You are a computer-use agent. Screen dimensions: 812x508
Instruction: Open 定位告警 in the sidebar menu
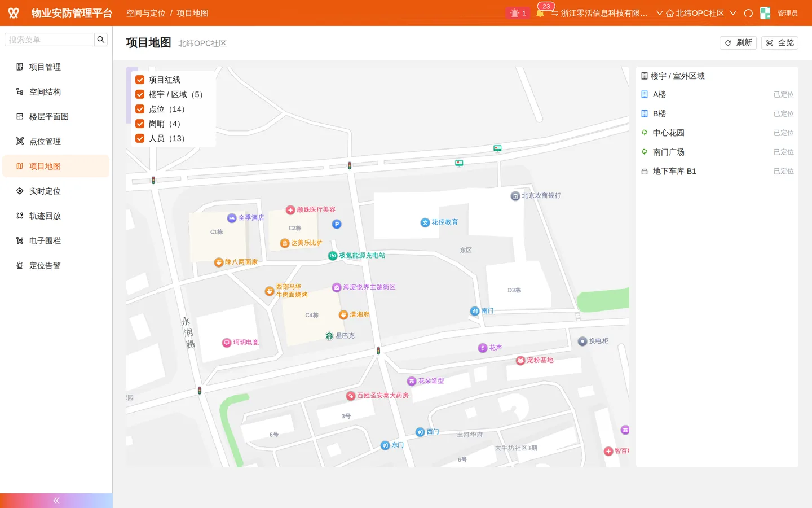point(56,265)
